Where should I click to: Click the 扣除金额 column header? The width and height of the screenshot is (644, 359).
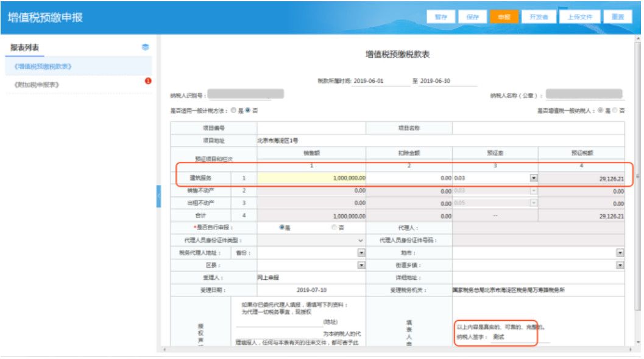pos(409,153)
